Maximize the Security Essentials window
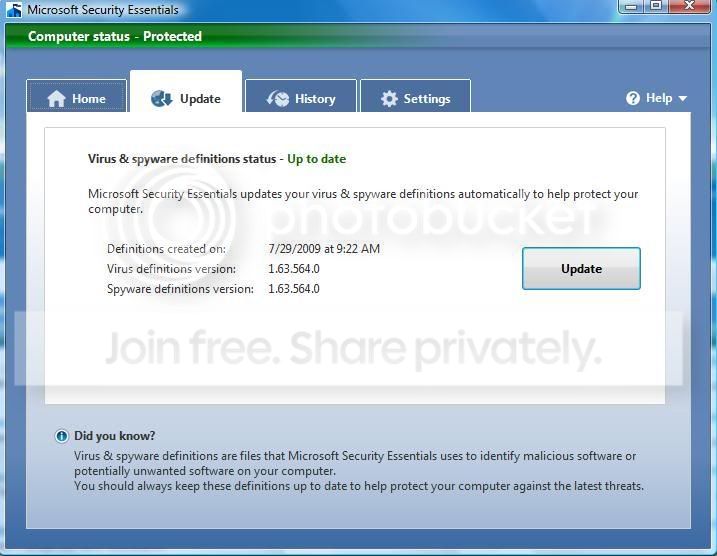The image size is (717, 556). [656, 6]
